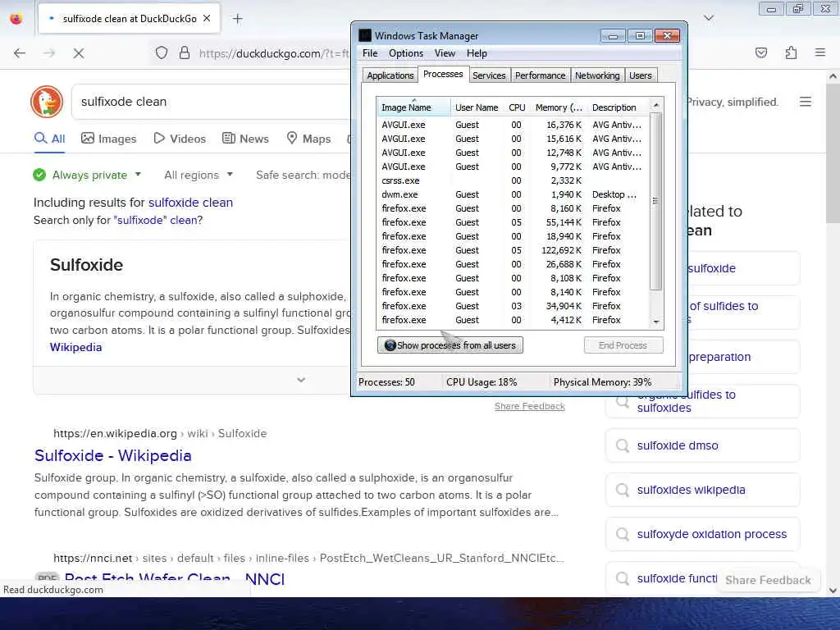Switch to the Users tab in Task Manager

pos(640,75)
